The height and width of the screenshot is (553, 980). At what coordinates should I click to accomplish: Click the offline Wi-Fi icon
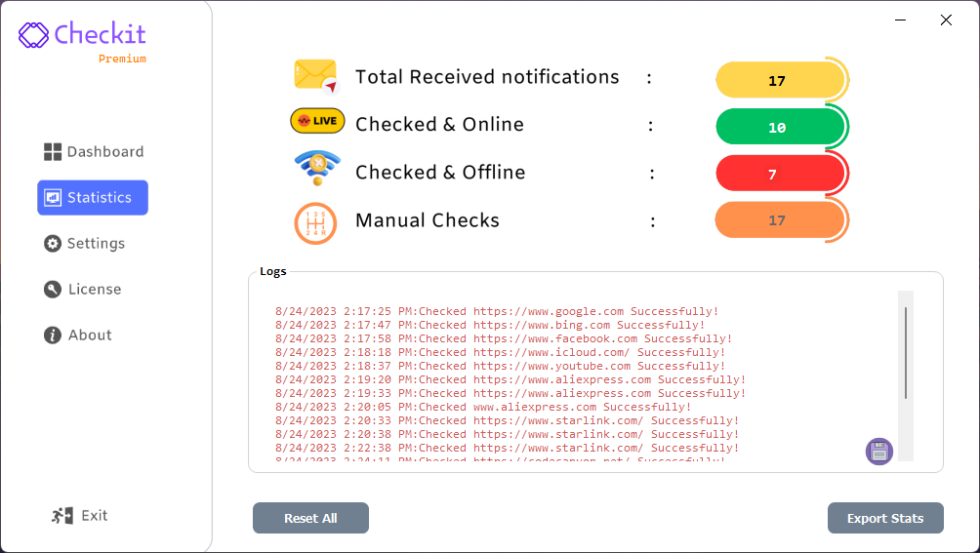[317, 168]
